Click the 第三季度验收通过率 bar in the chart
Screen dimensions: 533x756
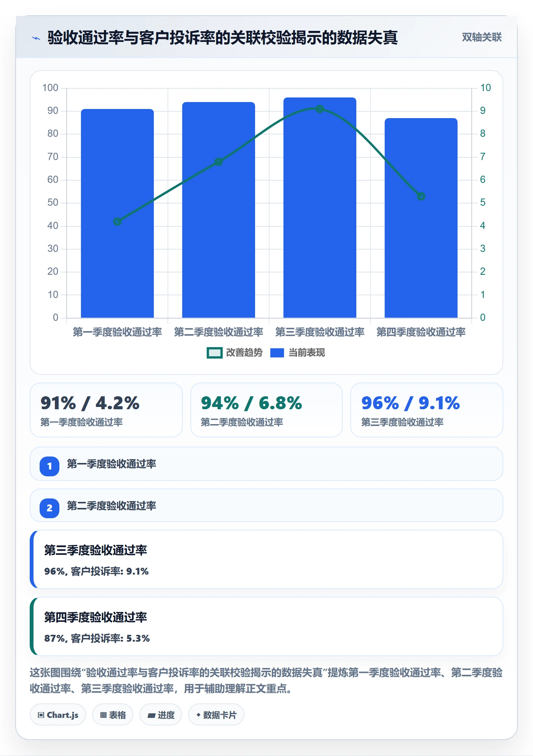tap(320, 208)
